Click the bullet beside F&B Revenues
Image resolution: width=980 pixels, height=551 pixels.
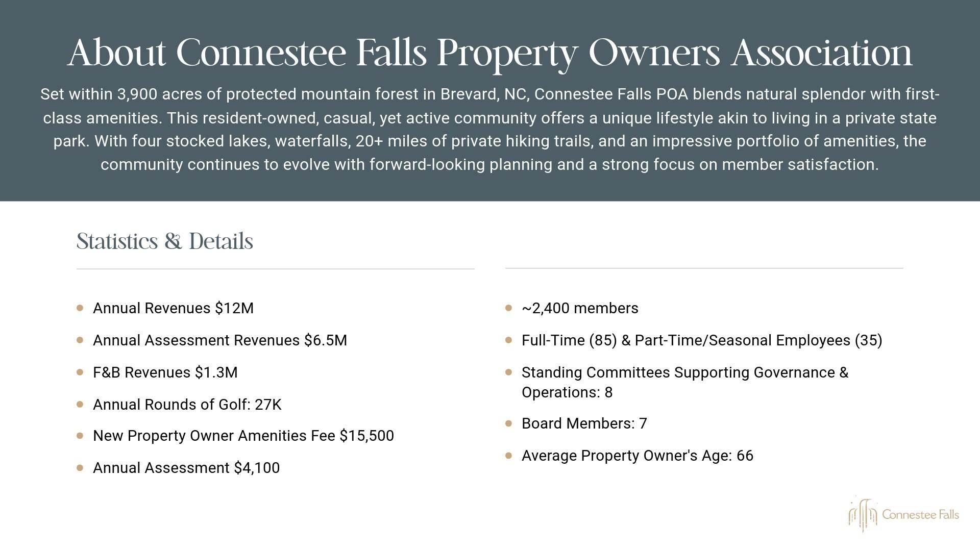(80, 372)
